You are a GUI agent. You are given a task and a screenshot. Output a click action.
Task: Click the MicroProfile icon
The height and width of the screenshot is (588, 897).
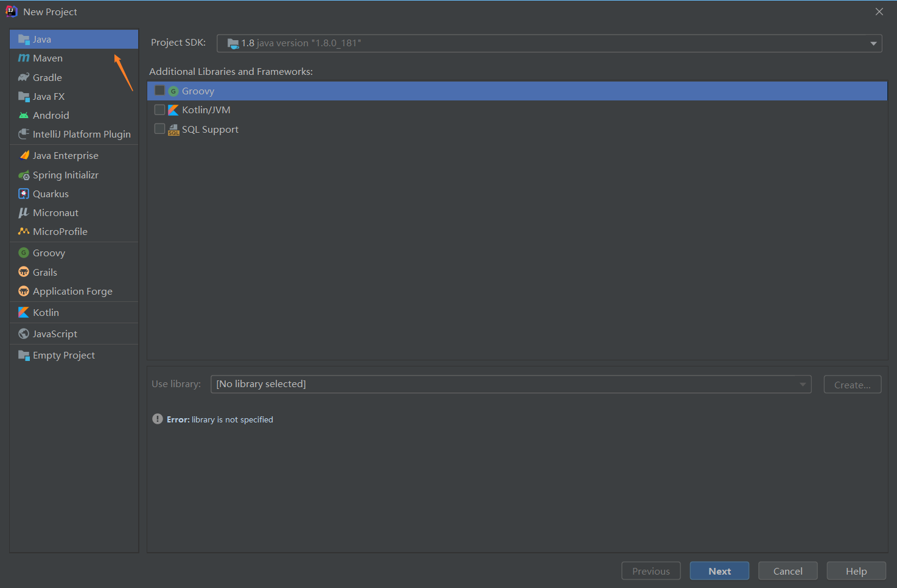[24, 231]
